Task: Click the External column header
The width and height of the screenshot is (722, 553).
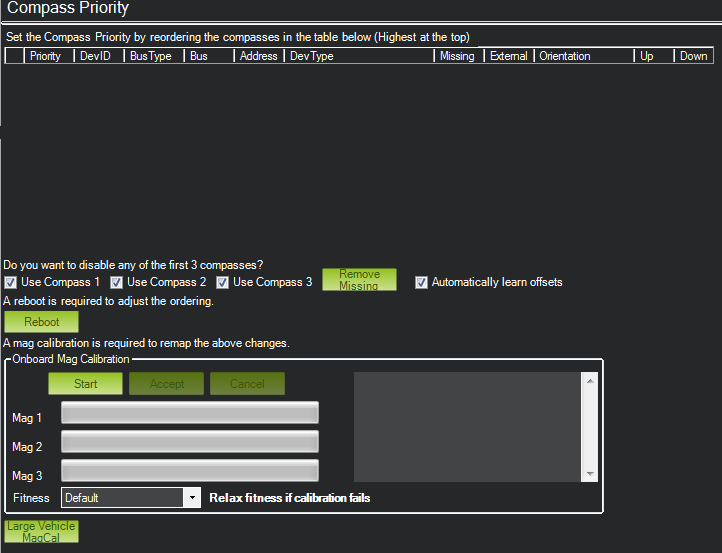Action: [x=509, y=56]
